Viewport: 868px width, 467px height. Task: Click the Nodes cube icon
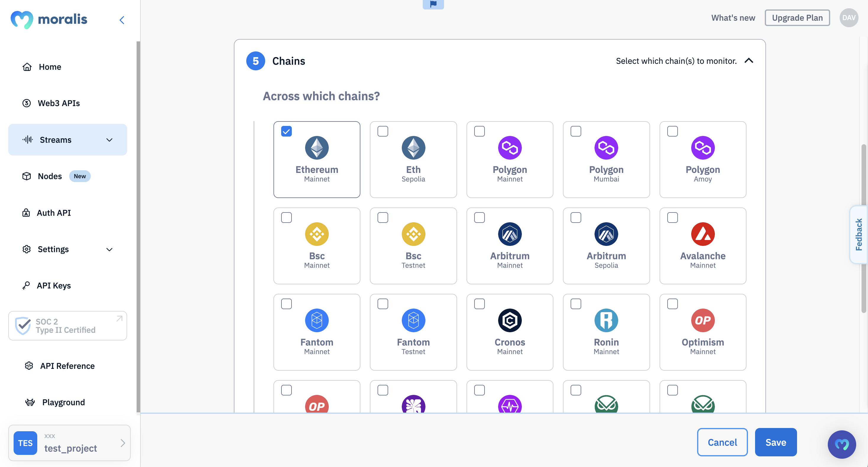tap(27, 176)
